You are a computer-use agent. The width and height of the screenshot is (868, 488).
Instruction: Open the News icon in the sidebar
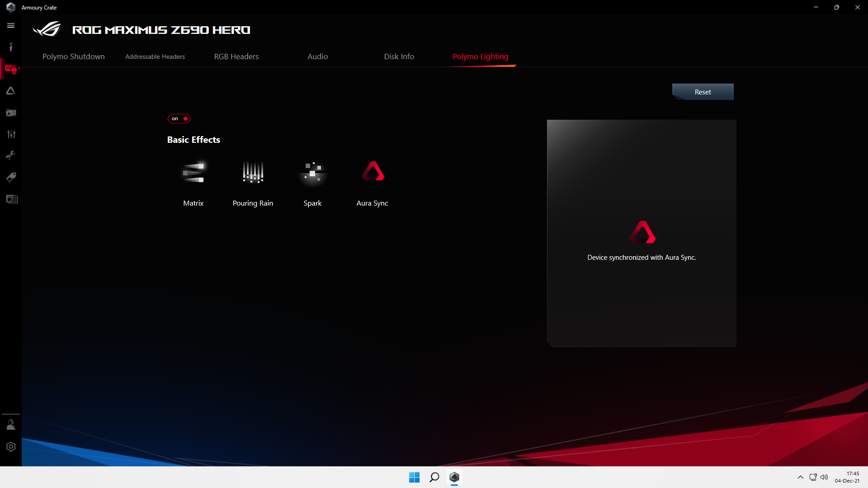(12, 199)
